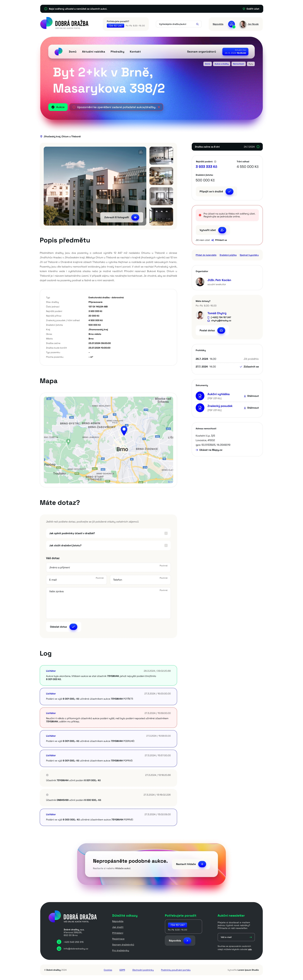Download Znalecký posudek via Stáhnout
The height and width of the screenshot is (980, 303).
(x=251, y=408)
